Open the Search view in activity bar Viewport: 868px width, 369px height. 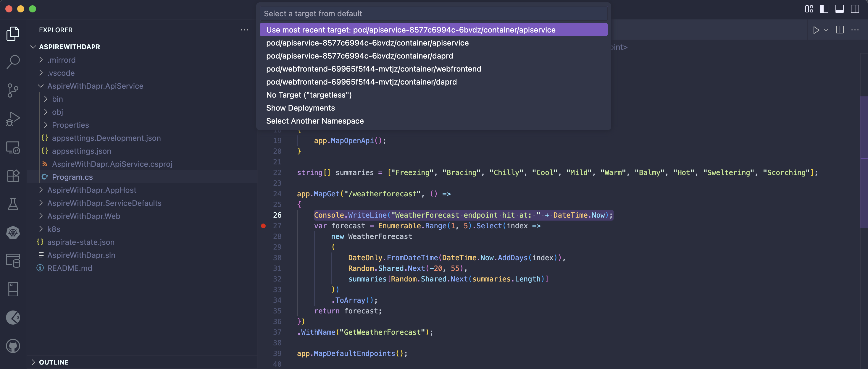click(13, 61)
